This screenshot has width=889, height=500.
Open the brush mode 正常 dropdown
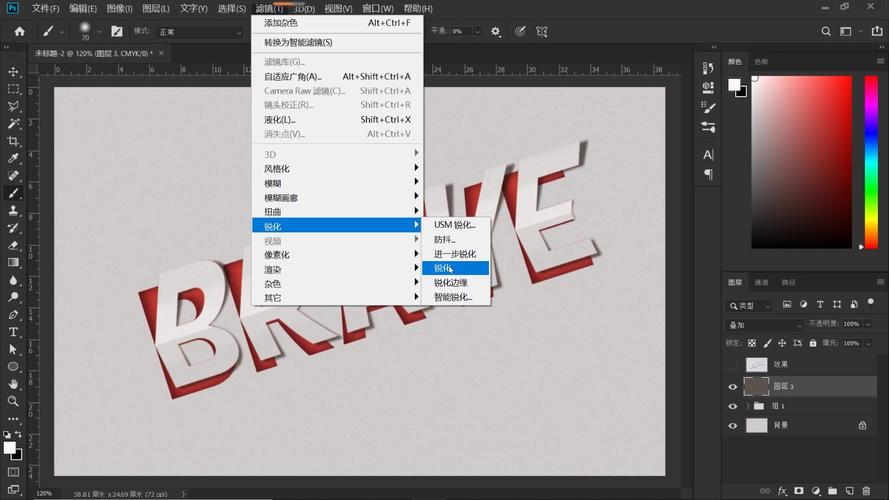coord(200,32)
